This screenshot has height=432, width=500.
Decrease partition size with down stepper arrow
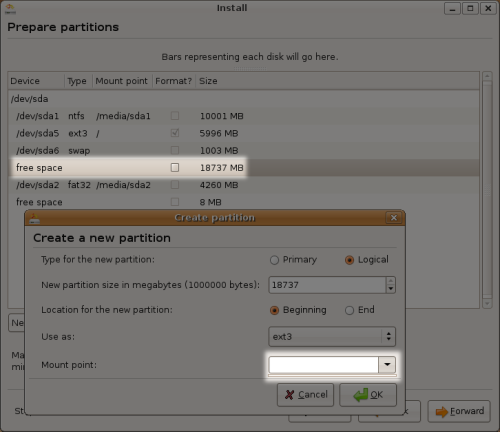(x=391, y=289)
